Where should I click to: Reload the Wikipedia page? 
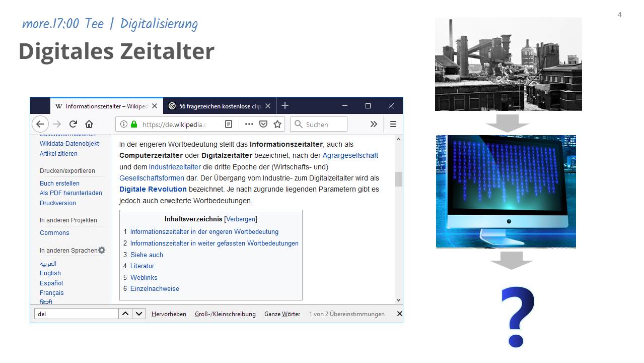coord(73,124)
